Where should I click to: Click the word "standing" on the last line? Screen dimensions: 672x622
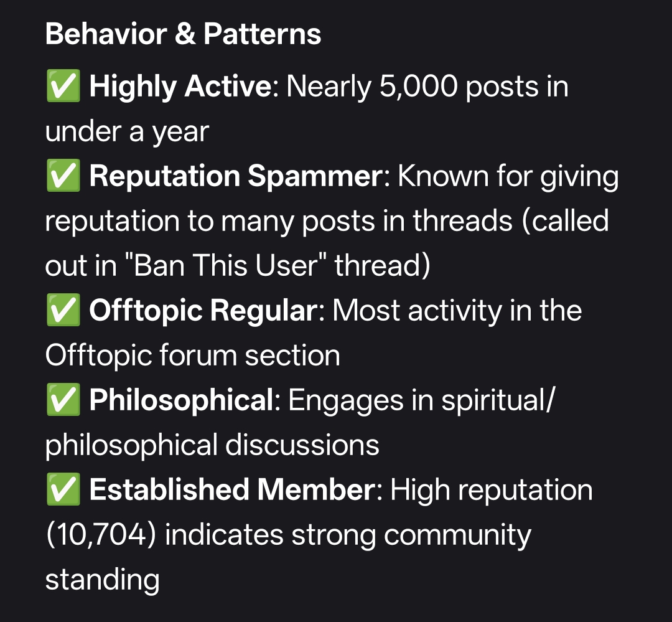point(103,580)
